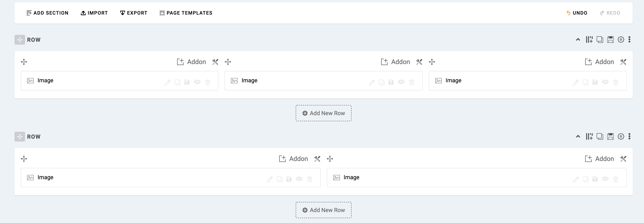
Task: Open cell styles with the wrench icon
Action: click(x=215, y=62)
